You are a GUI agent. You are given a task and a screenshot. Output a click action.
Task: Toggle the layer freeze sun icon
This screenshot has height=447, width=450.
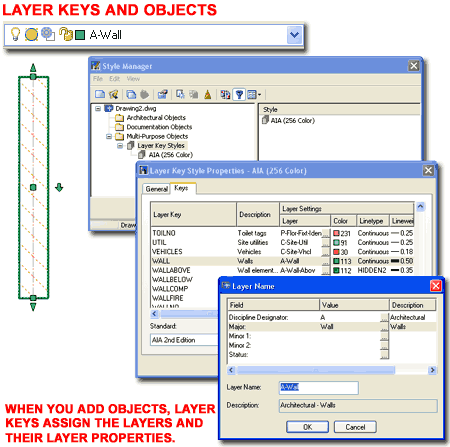31,34
